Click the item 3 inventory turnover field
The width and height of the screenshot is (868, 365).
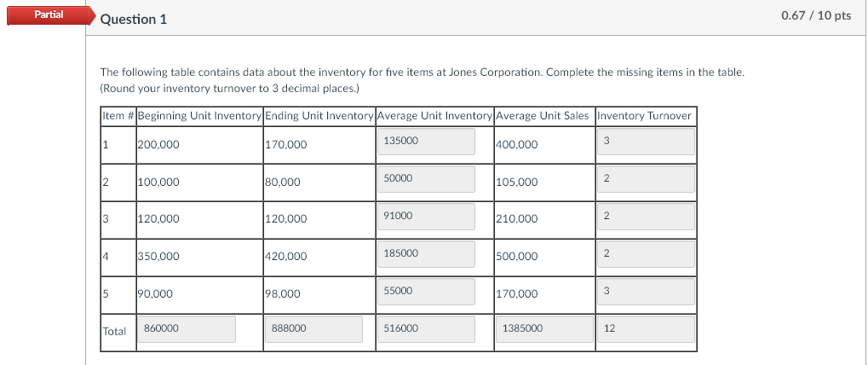click(646, 216)
